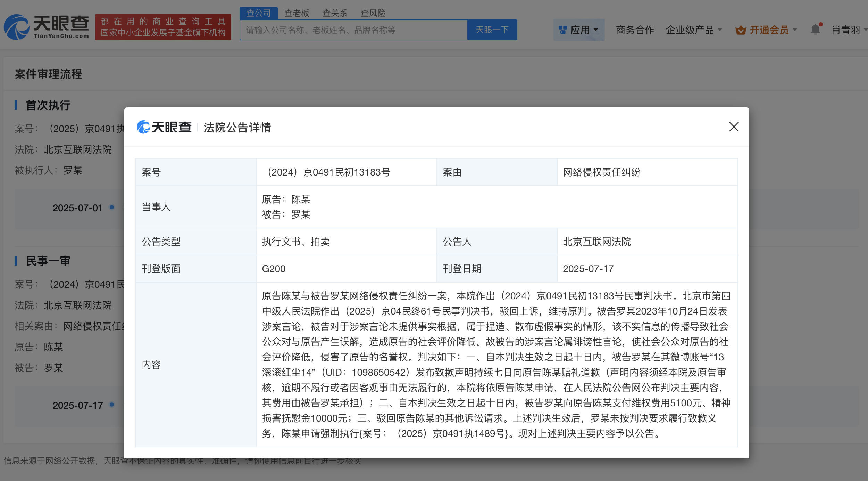Viewport: 868px width, 481px height.
Task: Open the 肖青羽 user account menu
Action: [x=846, y=30]
